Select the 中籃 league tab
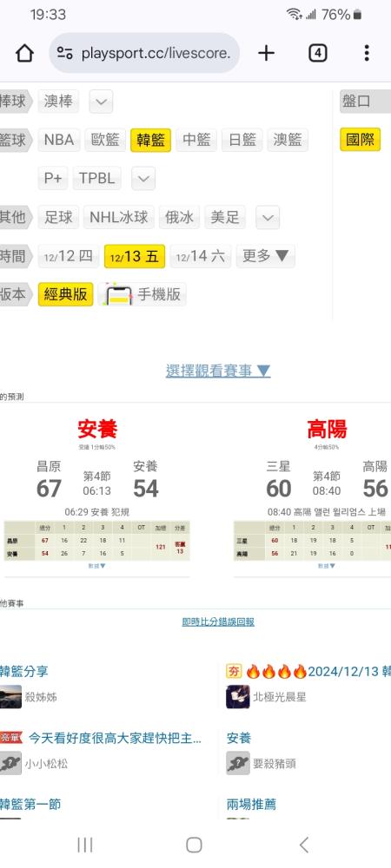This screenshot has height=868, width=391. click(196, 140)
